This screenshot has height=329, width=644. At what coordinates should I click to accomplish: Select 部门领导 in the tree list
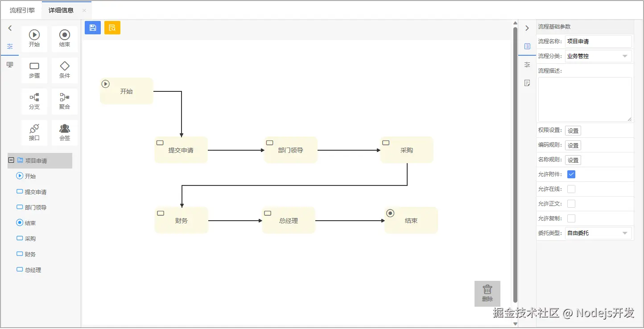[x=35, y=207]
